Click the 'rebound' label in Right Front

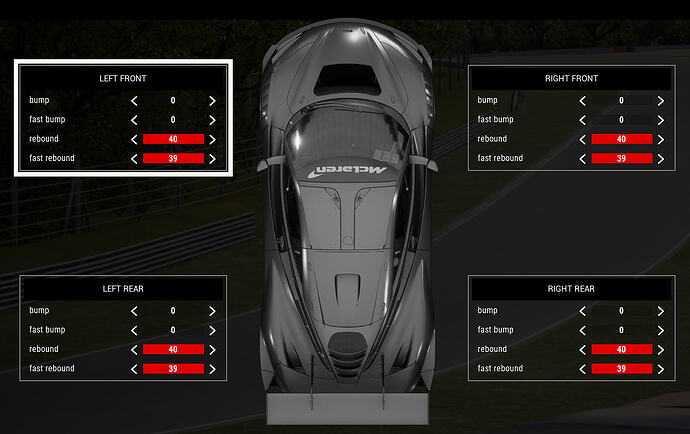coord(492,139)
